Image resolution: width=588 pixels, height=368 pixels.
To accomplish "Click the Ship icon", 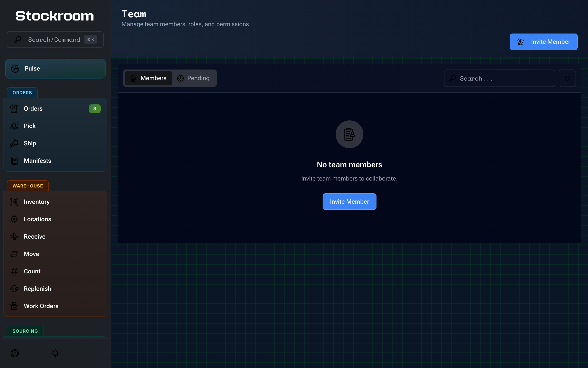I will pyautogui.click(x=14, y=143).
